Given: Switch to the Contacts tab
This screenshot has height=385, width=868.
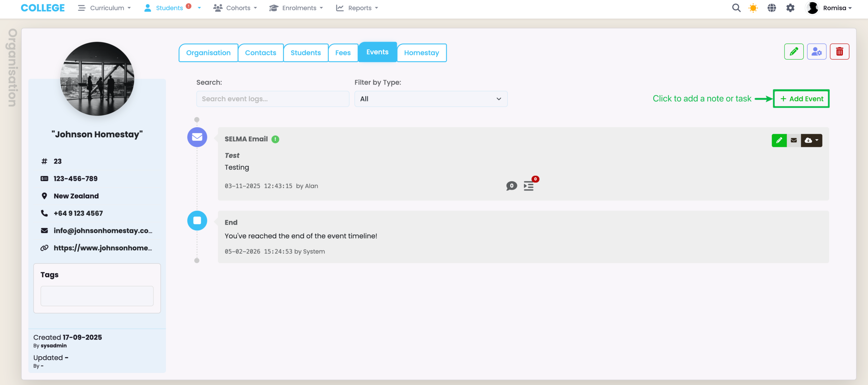Looking at the screenshot, I should tap(260, 53).
